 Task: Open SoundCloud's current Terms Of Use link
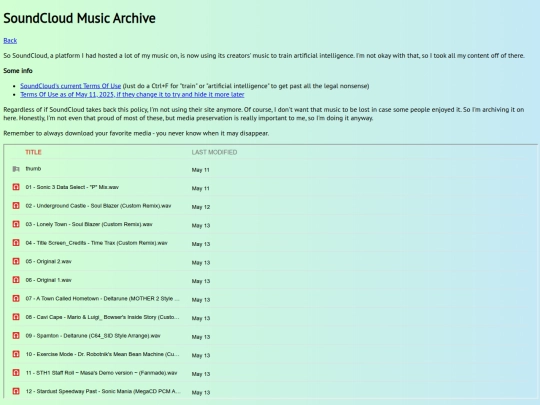(71, 86)
